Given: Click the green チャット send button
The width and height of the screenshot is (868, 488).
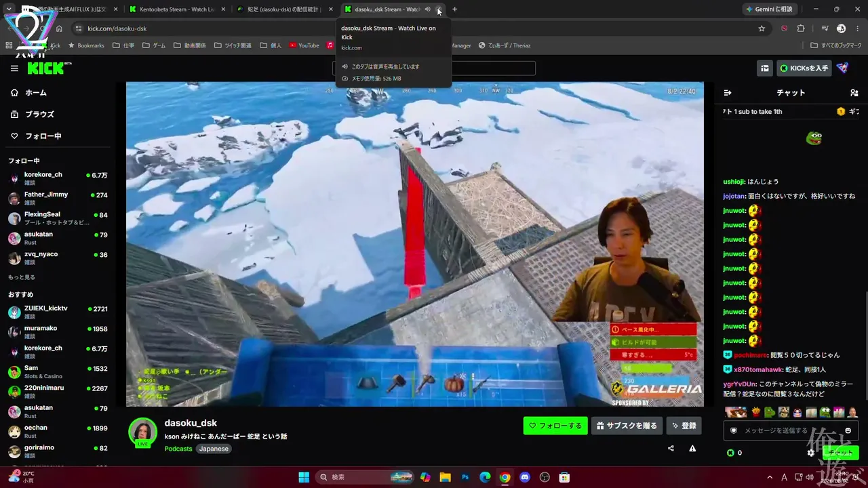Looking at the screenshot, I should (x=841, y=453).
